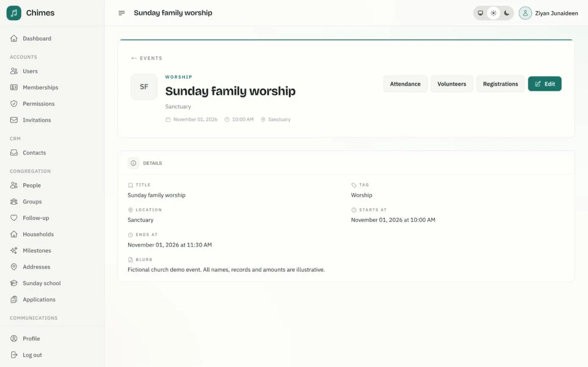Click the Sunday family worship title value in Details
The width and height of the screenshot is (588, 367).
coord(157,195)
